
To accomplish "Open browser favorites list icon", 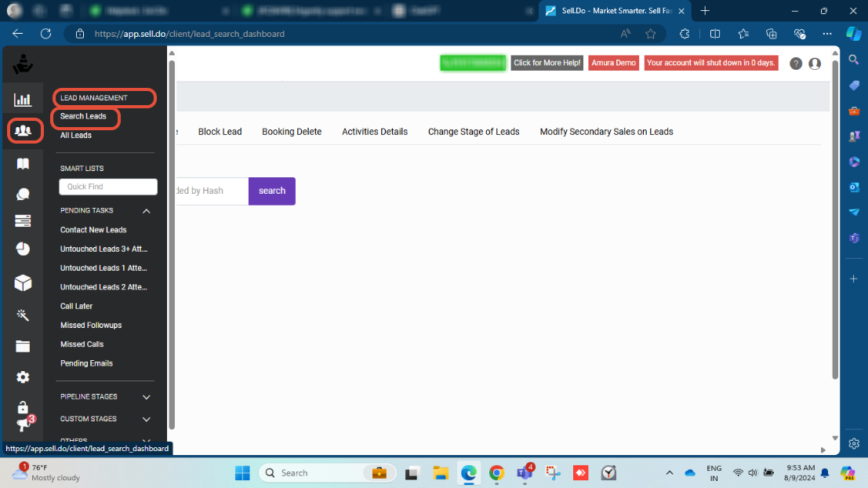I will point(743,34).
